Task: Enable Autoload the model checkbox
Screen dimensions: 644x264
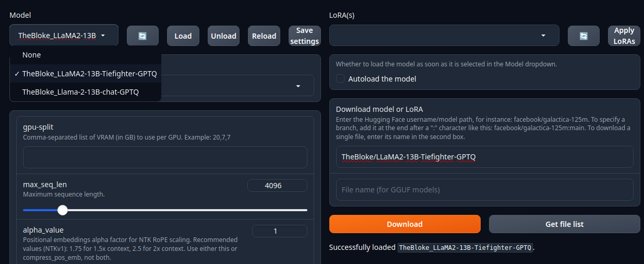Action: 340,79
